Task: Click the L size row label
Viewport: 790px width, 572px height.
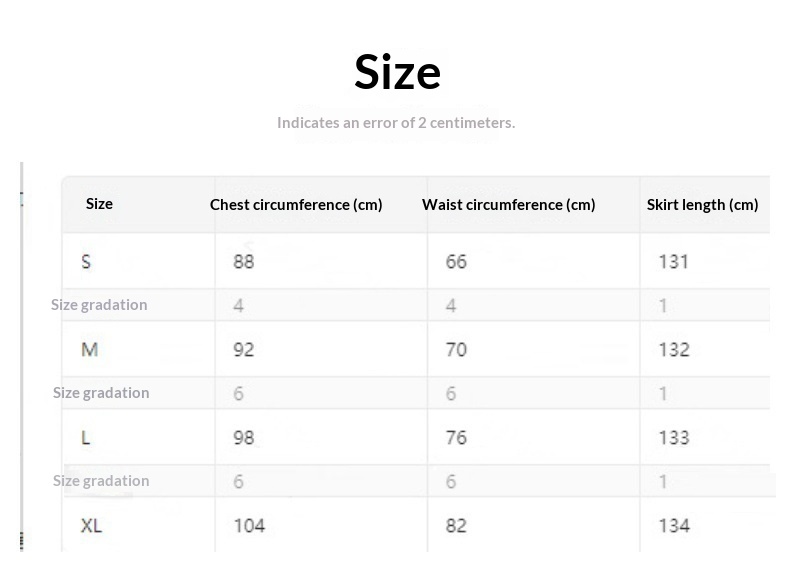Action: tap(86, 438)
